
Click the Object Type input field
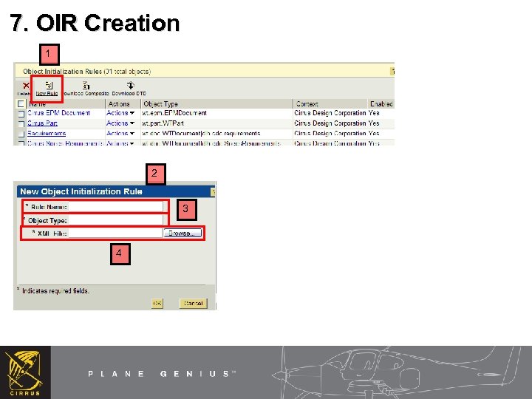pos(115,220)
